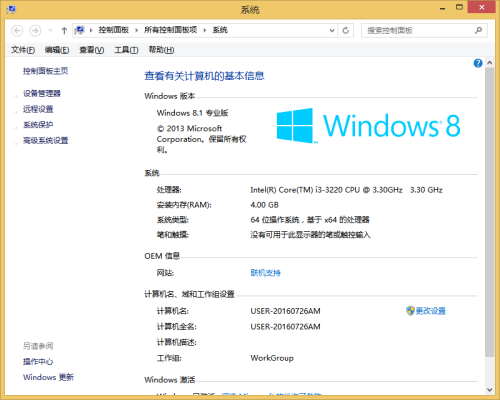Click the WorkGroup value
500x400 pixels.
click(x=272, y=358)
